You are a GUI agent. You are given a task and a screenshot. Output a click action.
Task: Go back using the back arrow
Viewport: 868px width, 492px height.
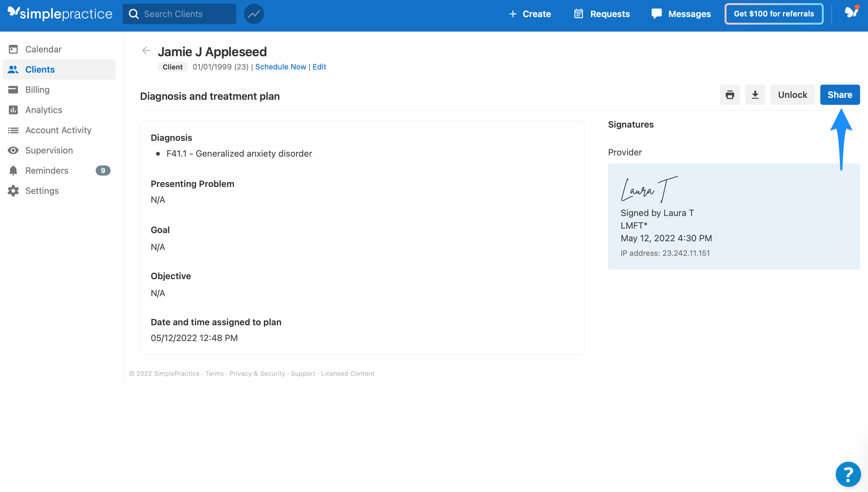point(146,51)
